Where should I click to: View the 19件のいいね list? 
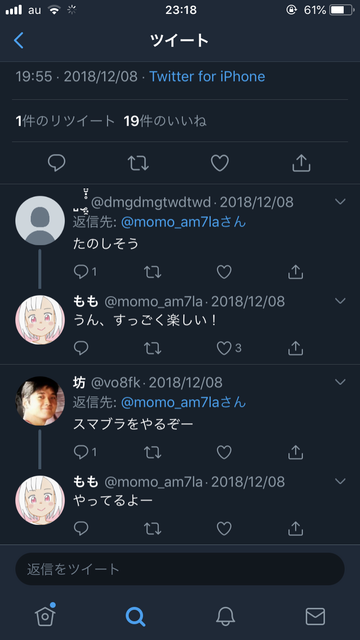[165, 121]
